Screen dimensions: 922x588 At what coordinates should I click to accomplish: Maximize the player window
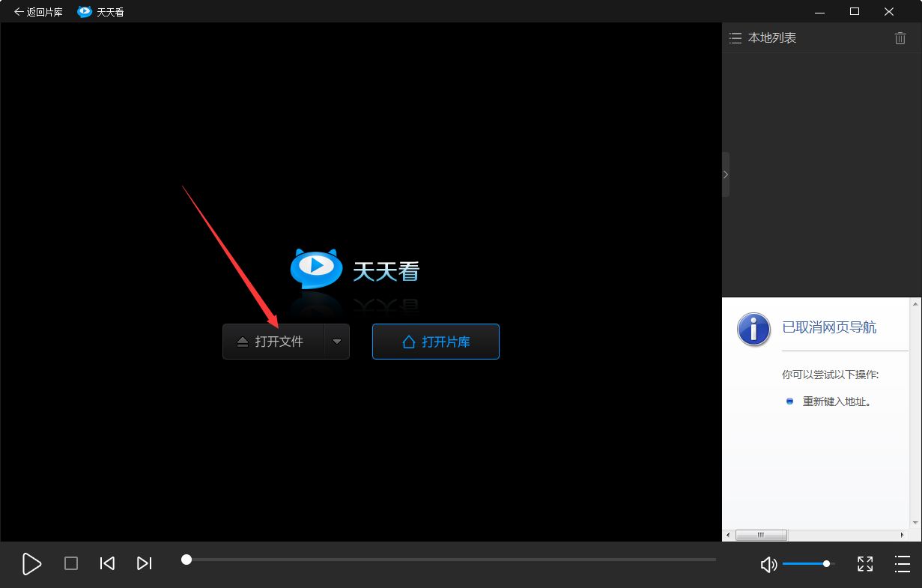(855, 11)
